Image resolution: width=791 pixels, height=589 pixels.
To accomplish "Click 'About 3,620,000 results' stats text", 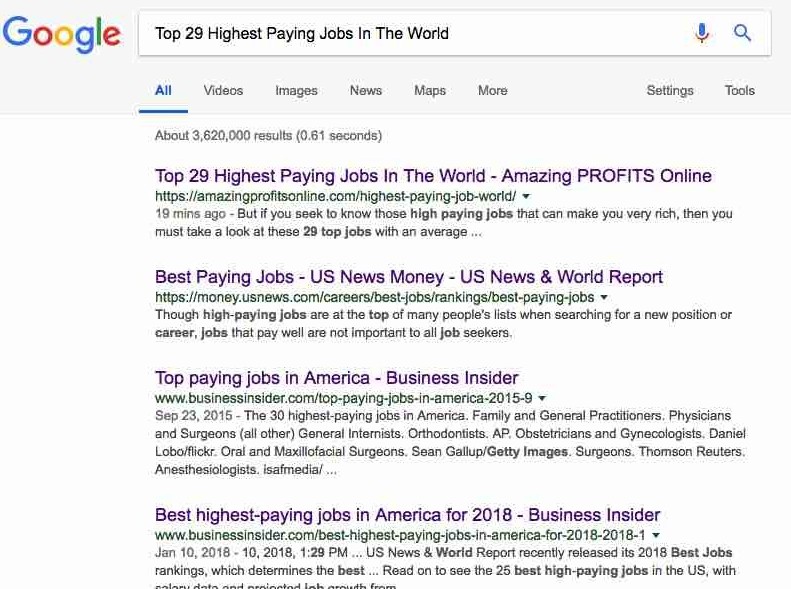I will pos(268,136).
